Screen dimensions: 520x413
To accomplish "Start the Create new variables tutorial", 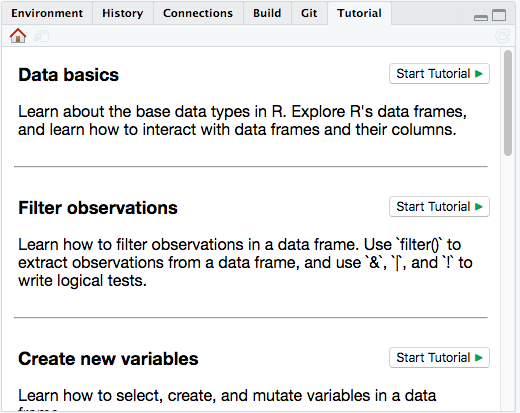I will pos(439,358).
